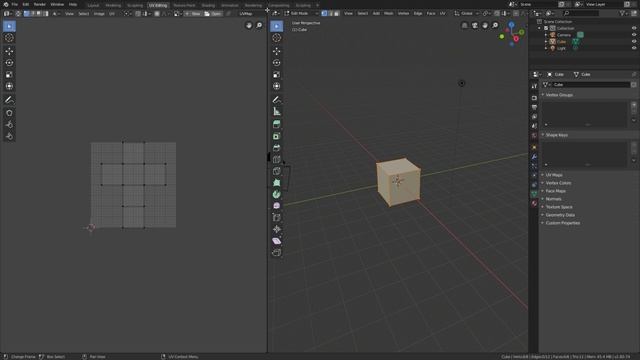
Task: Open the Material tab in Properties
Action: (534, 203)
